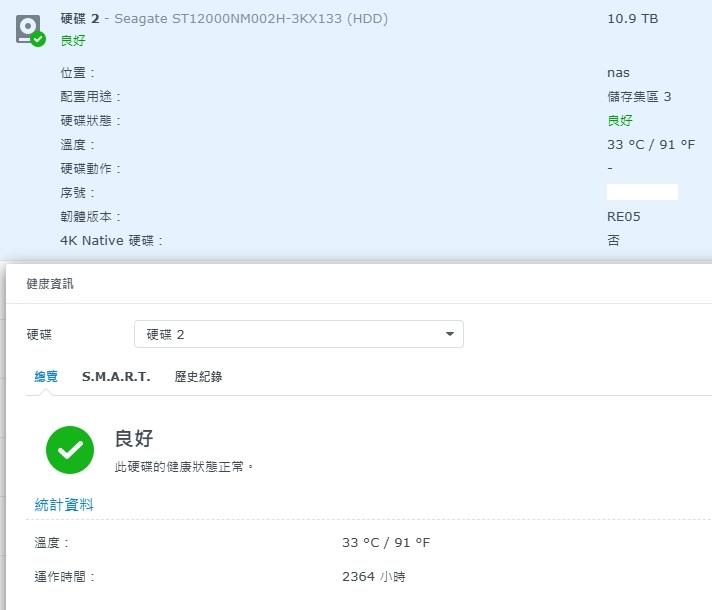The width and height of the screenshot is (712, 610).
Task: Open the S.M.A.R.T. tab
Action: tap(116, 377)
